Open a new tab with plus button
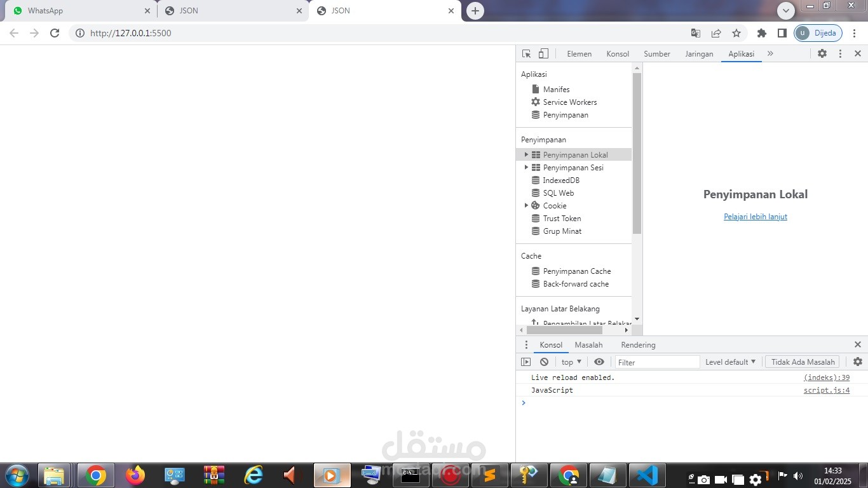868x488 pixels. (475, 11)
